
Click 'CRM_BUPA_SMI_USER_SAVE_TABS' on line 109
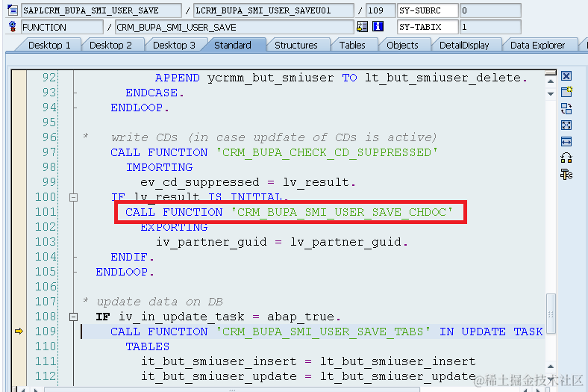click(323, 332)
